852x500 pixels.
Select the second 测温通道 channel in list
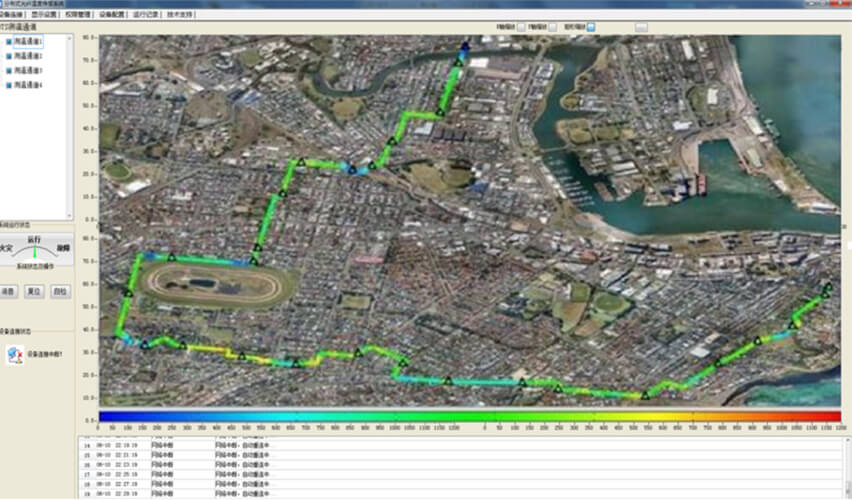(27, 57)
